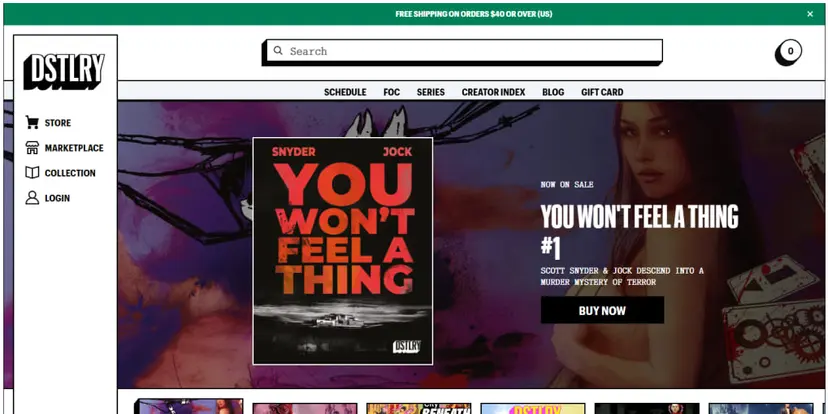Screen dimensions: 828x414
Task: Open the Schedule menu item
Action: [x=345, y=92]
